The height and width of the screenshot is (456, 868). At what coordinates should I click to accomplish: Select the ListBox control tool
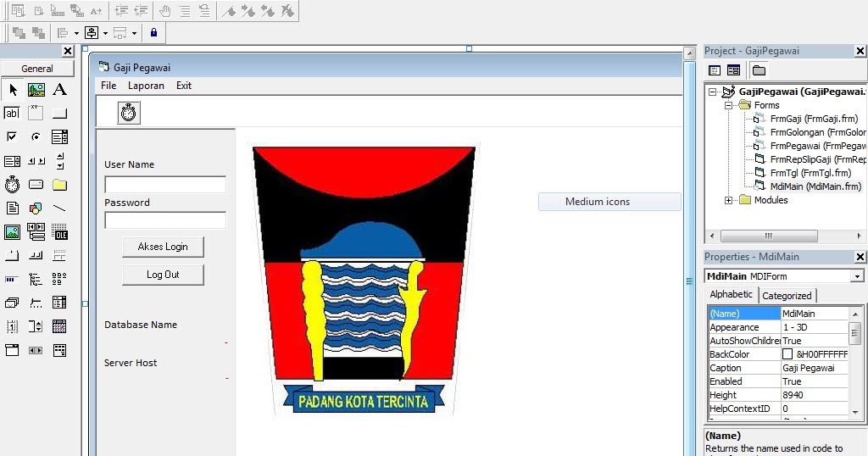click(x=12, y=161)
